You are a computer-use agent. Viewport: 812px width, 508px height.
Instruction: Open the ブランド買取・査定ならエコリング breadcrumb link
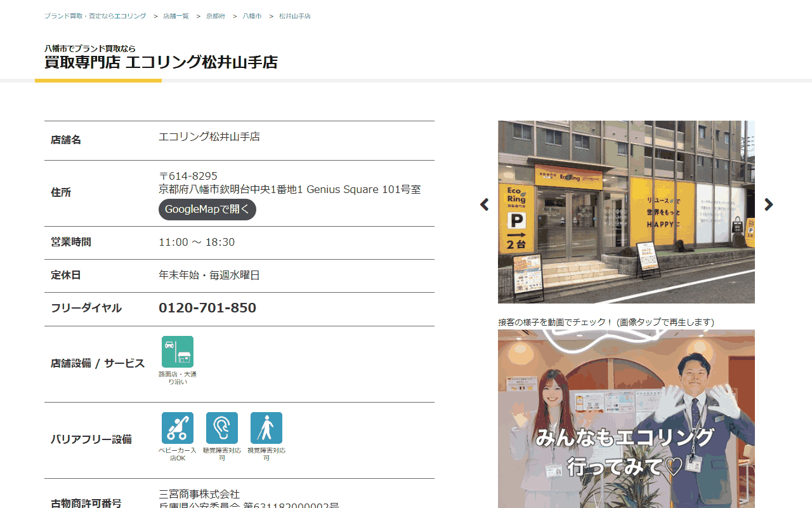[95, 16]
